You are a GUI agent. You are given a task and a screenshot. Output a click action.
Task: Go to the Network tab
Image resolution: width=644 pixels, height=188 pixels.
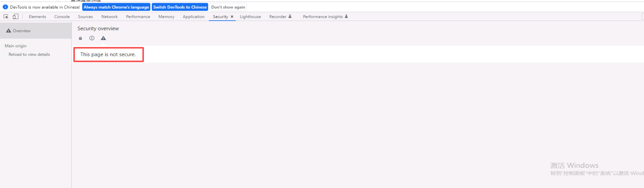tap(109, 17)
